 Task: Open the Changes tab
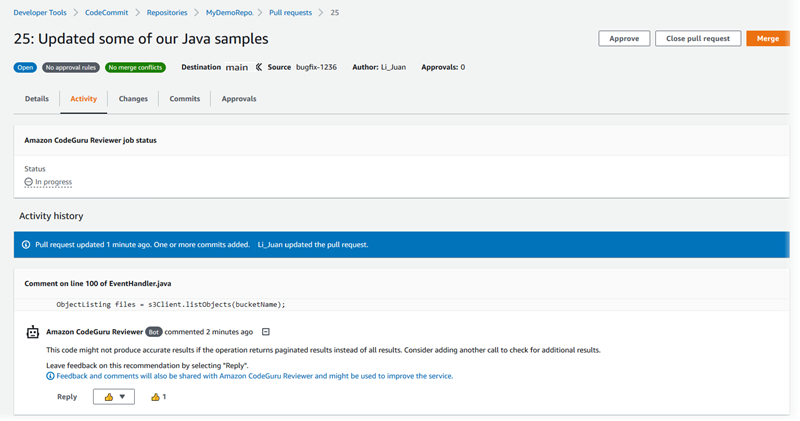[133, 99]
